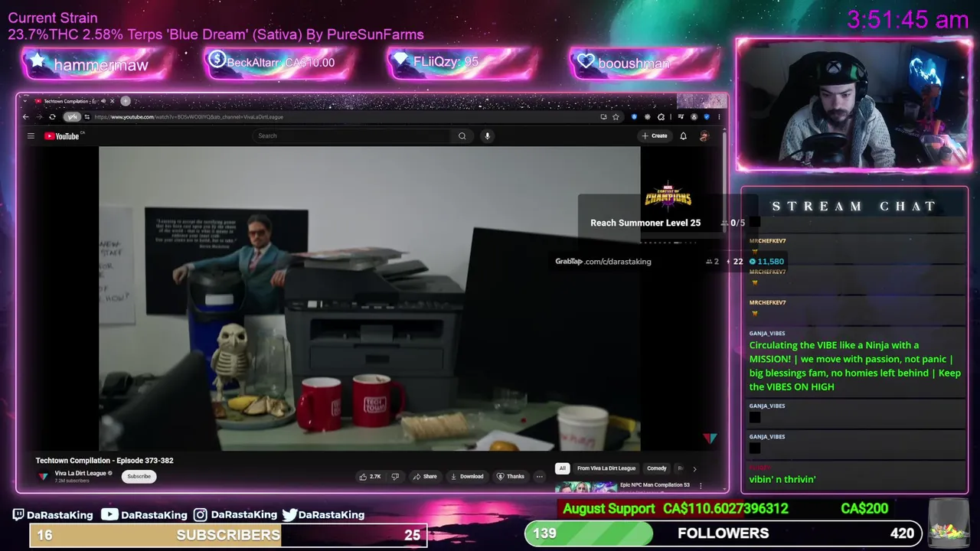Open options for Epic NPC Man Compilation 53
Image resolution: width=980 pixels, height=551 pixels.
point(700,485)
